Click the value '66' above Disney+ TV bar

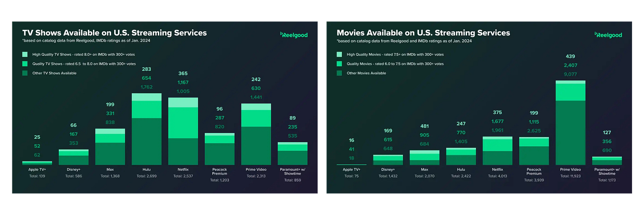coord(74,125)
